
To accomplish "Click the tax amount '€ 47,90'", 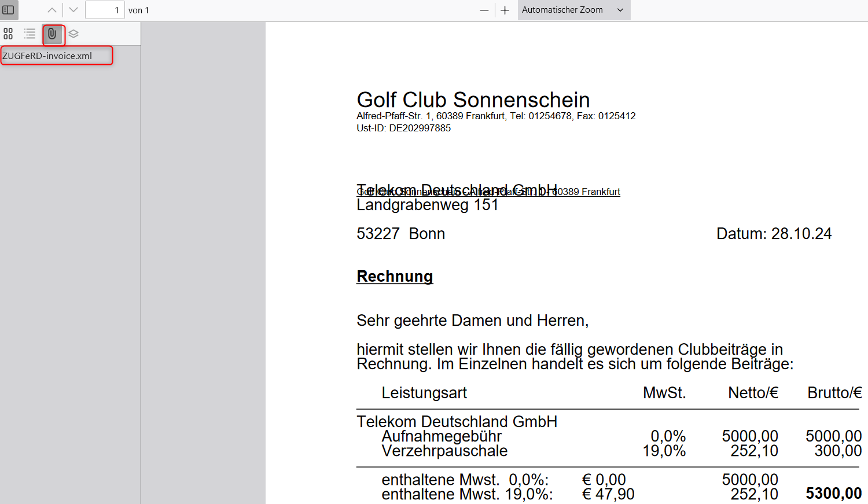I will 608,494.
